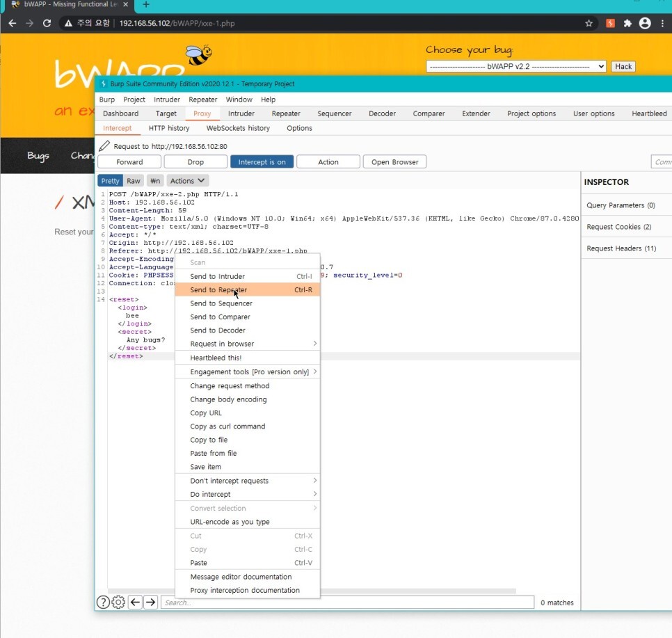Click the next match right arrow button

pos(151,602)
